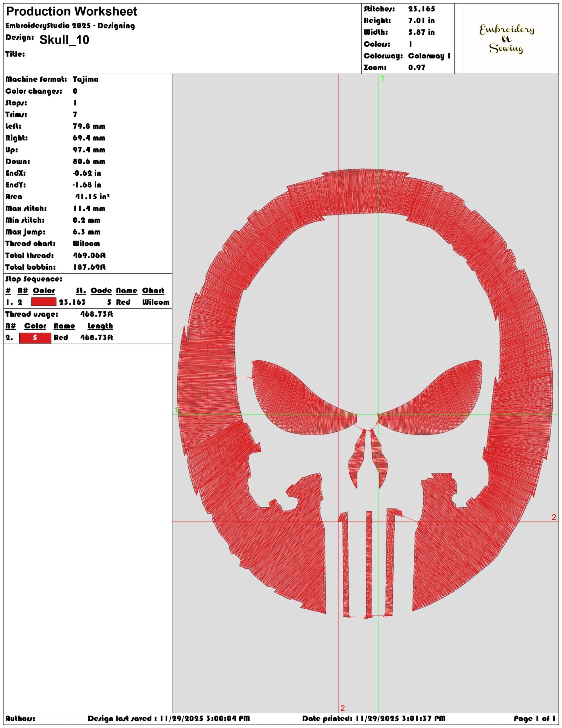Click the red marker 2 at bottom of preview
This screenshot has height=728, width=562.
click(x=342, y=708)
